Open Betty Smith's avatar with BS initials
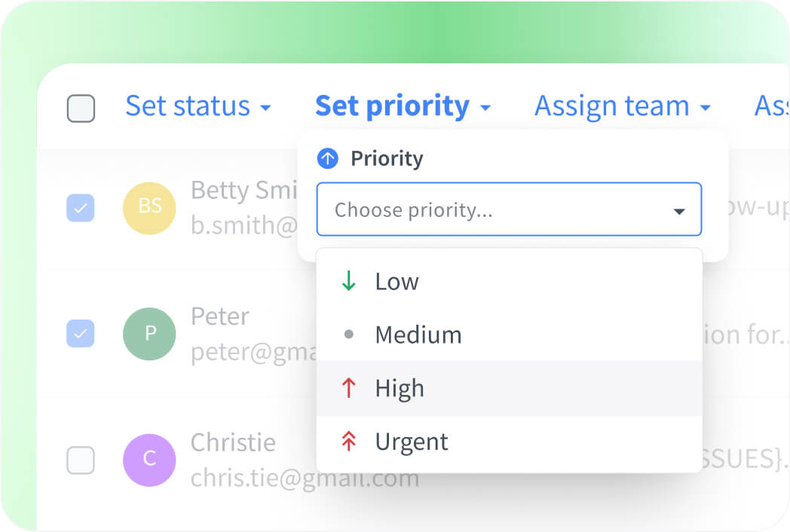This screenshot has width=790, height=532. point(149,208)
